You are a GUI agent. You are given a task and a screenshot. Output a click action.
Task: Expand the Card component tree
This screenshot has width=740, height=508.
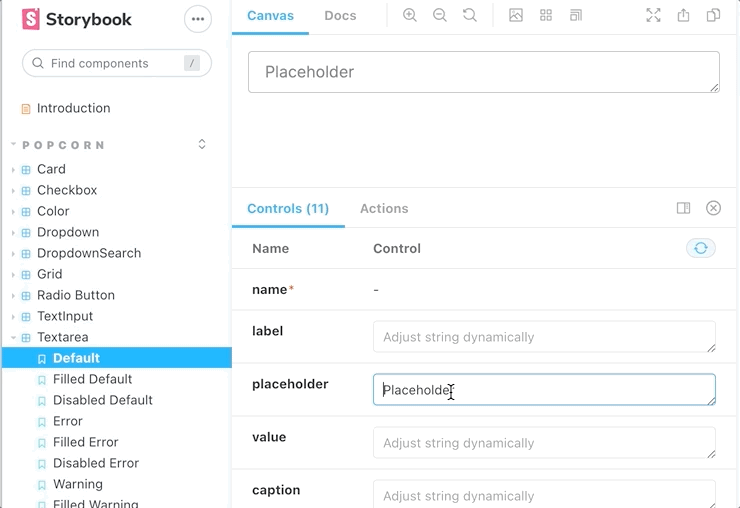[51, 169]
